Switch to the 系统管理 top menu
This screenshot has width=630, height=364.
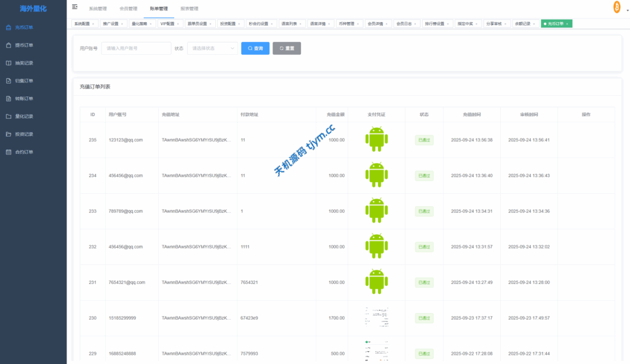click(x=98, y=9)
